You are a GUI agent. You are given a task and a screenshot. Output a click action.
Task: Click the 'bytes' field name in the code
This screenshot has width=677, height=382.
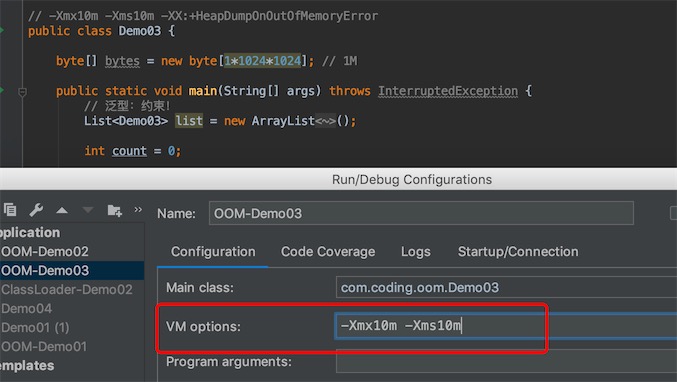pyautogui.click(x=122, y=61)
